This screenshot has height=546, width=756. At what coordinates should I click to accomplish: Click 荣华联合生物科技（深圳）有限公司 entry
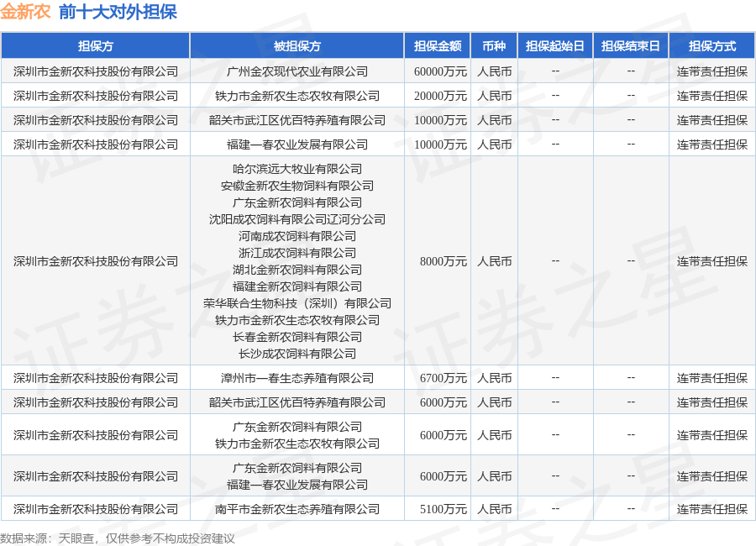coord(297,303)
